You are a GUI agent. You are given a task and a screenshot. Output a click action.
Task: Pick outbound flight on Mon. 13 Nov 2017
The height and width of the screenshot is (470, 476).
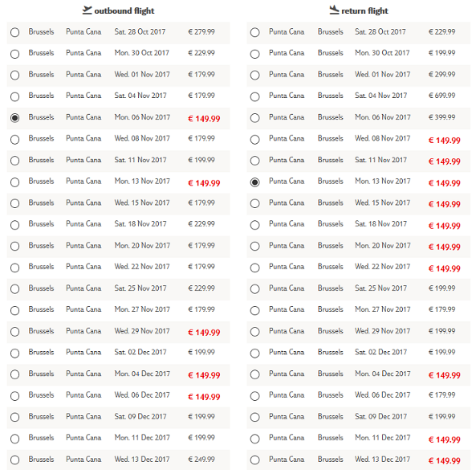coord(15,182)
